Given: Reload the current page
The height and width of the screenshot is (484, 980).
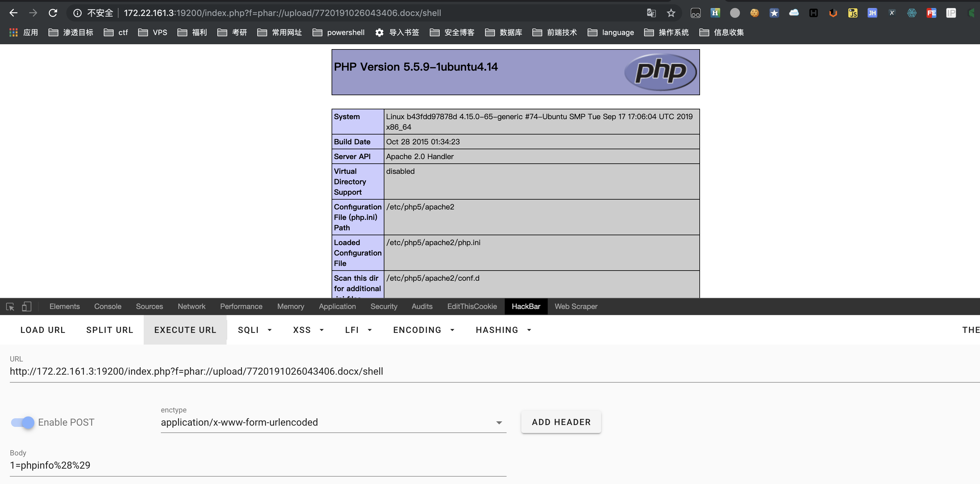Looking at the screenshot, I should pyautogui.click(x=53, y=13).
